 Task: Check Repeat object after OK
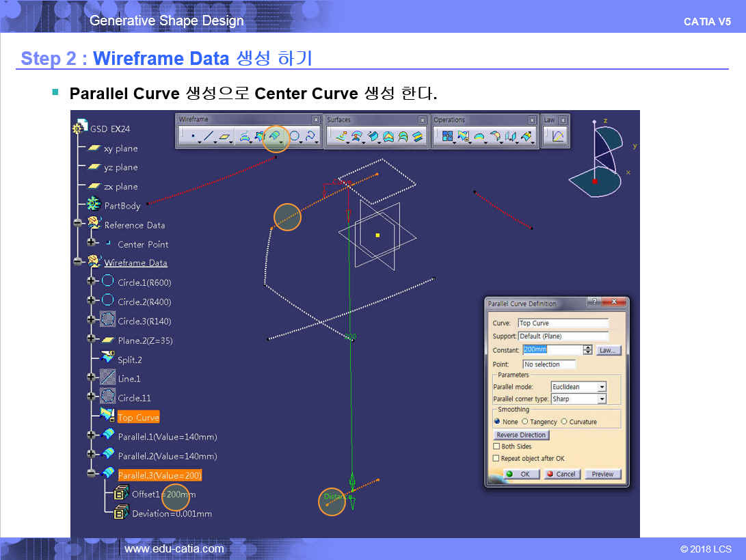coord(497,459)
